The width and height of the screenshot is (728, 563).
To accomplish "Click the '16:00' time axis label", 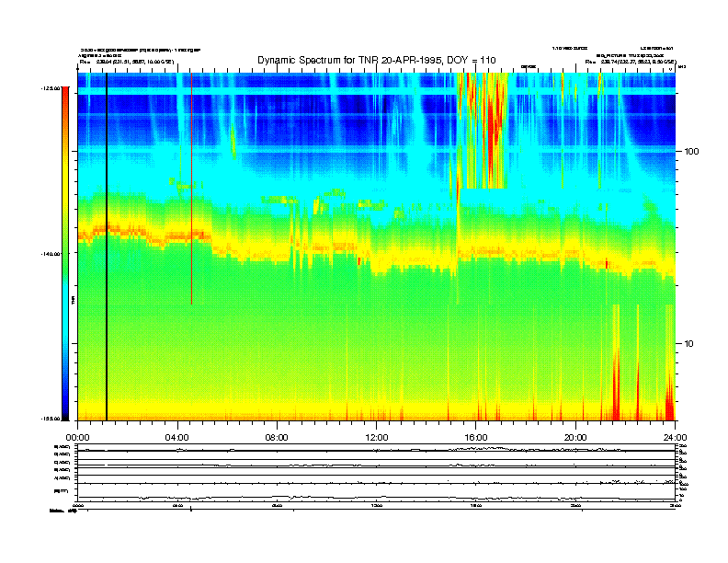I will click(476, 438).
